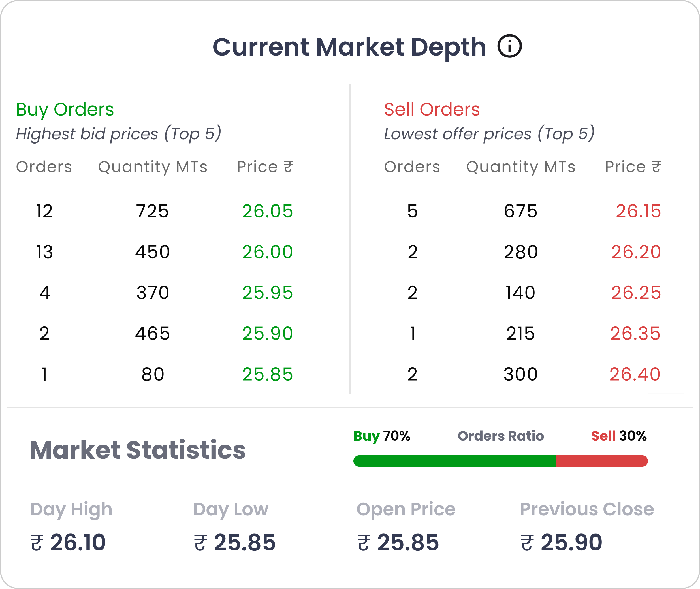
Task: Click the Sell 30% label
Action: point(618,436)
